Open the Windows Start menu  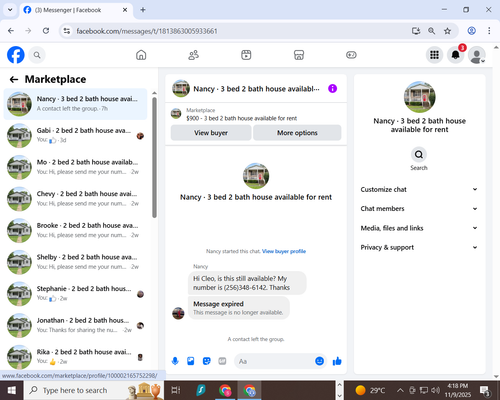pyautogui.click(x=12, y=390)
